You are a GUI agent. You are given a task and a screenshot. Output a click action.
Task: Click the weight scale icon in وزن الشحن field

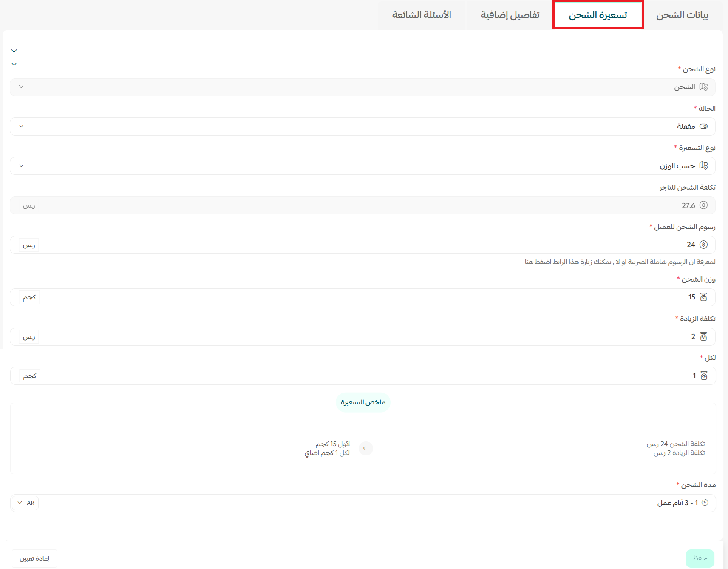703,297
